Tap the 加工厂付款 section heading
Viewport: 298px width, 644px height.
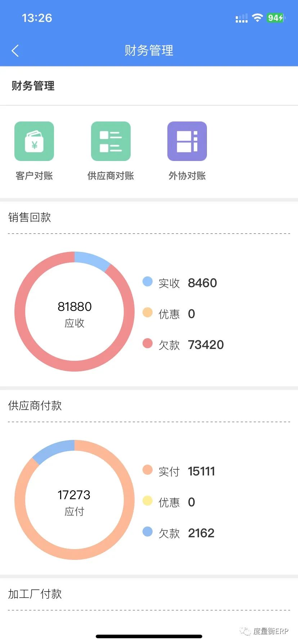pyautogui.click(x=35, y=594)
